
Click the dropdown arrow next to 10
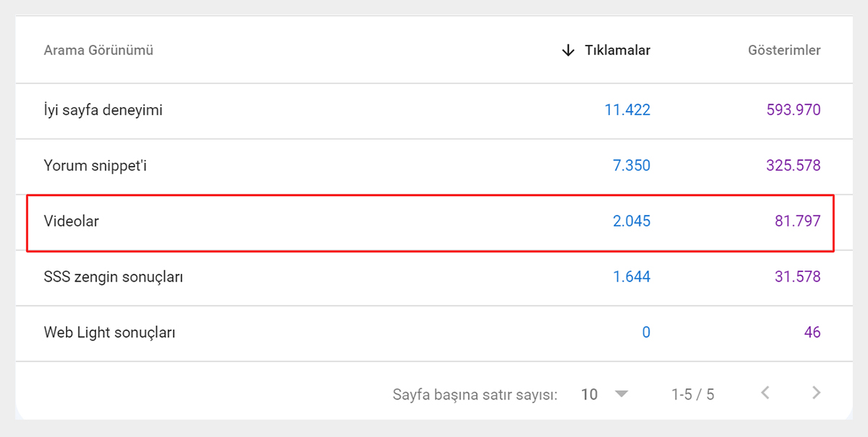pyautogui.click(x=621, y=394)
